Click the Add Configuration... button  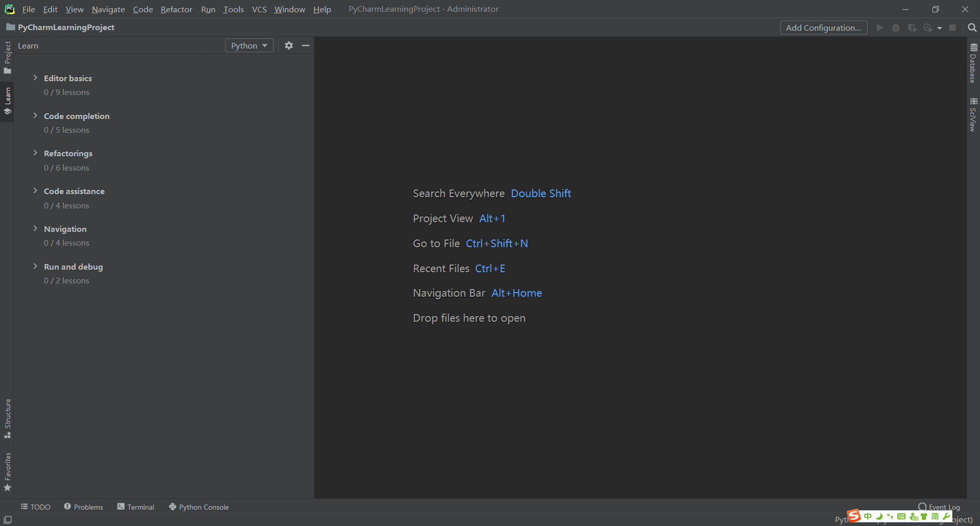823,28
